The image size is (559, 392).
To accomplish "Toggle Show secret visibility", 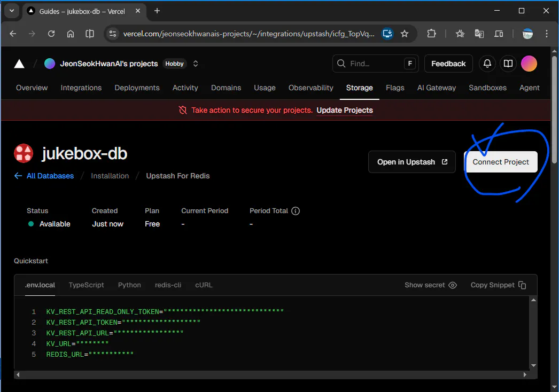I will click(431, 285).
